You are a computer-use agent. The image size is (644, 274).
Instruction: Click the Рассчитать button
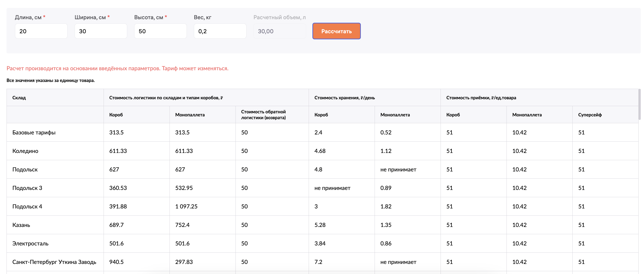336,31
